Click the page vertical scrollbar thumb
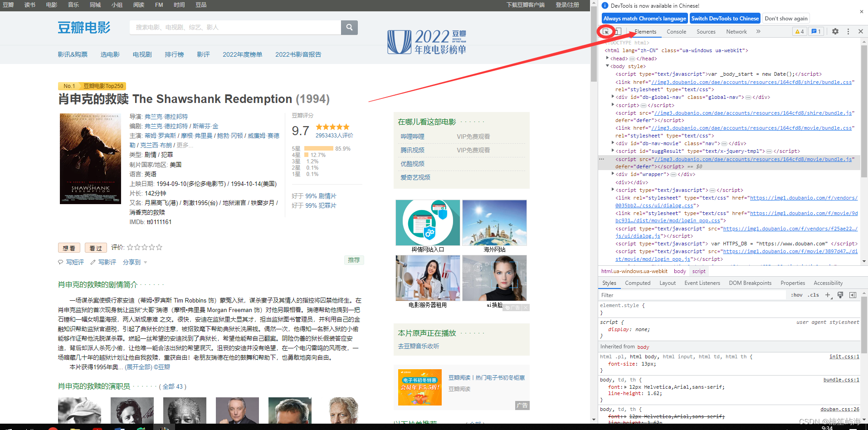The width and height of the screenshot is (868, 430). 594,43
